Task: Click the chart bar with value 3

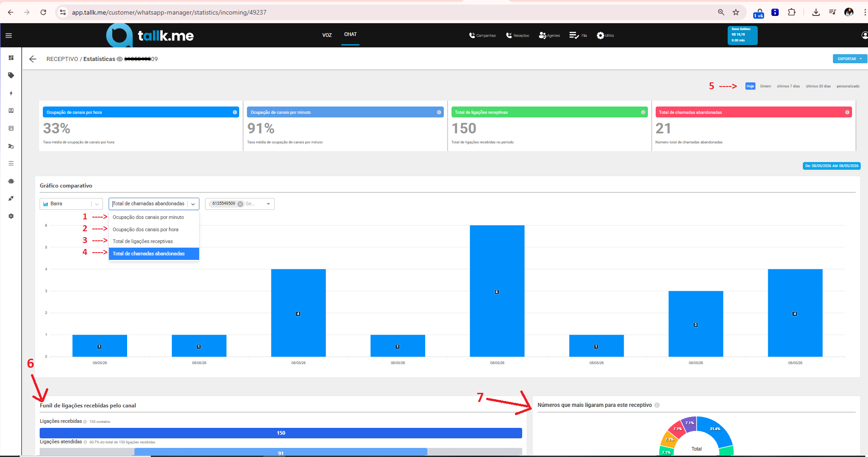Action: [x=696, y=324]
